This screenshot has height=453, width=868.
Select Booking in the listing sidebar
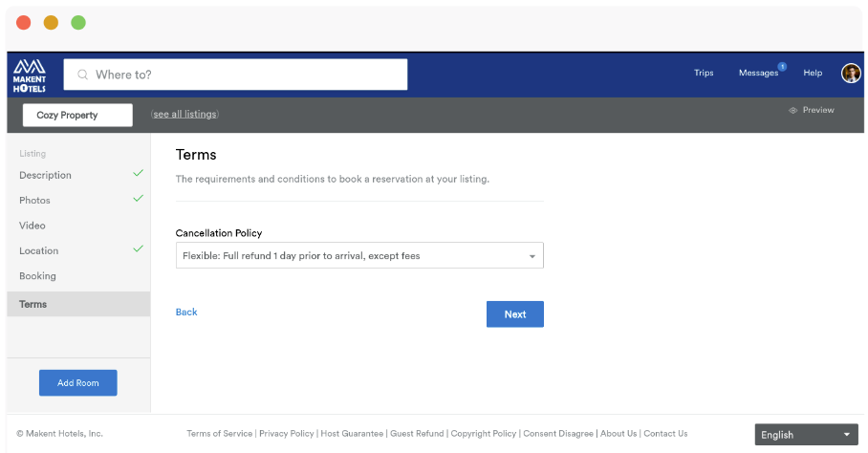[37, 276]
